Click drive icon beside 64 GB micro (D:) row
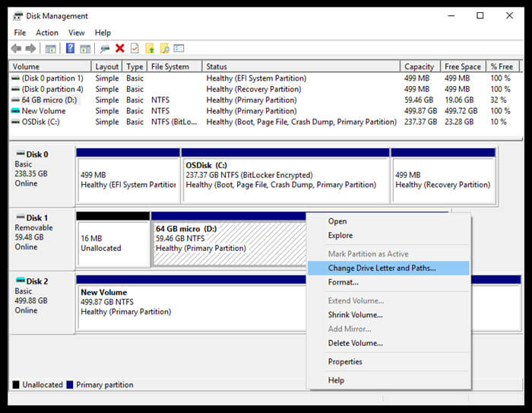Viewport: 532px width, 413px height. click(15, 100)
